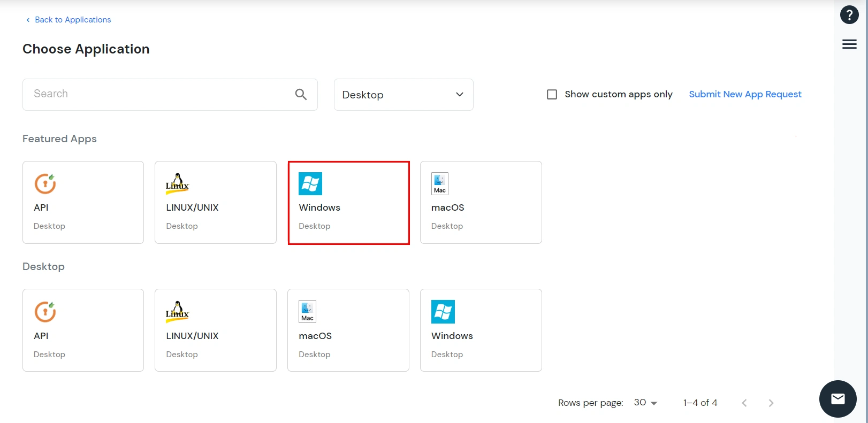Viewport: 868px width, 423px height.
Task: Choose API label in Featured Apps
Action: click(41, 207)
